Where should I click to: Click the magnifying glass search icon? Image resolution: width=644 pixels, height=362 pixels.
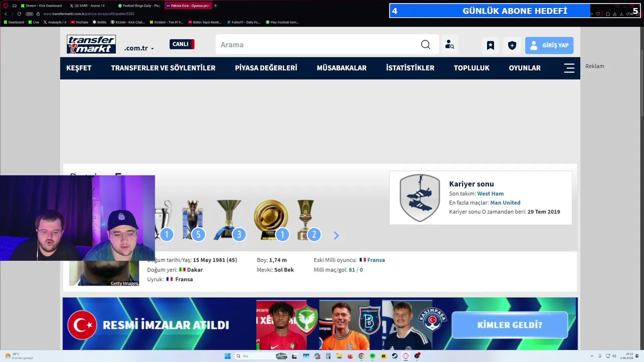(426, 45)
